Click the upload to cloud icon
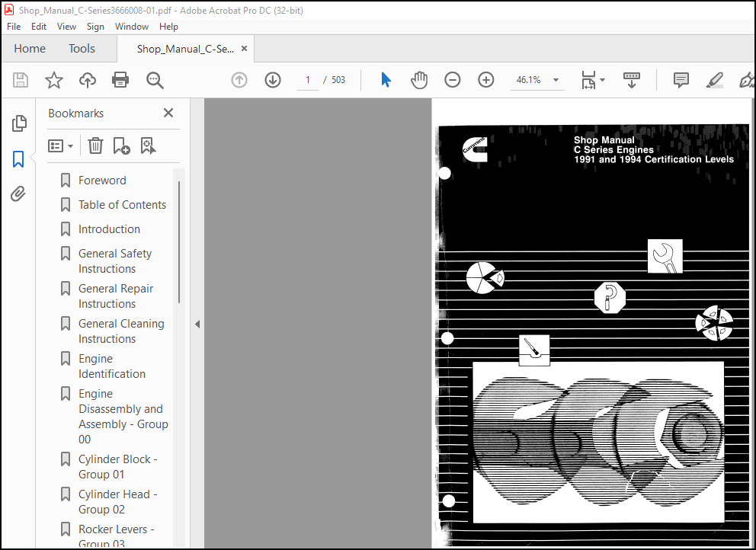This screenshot has height=550, width=756. (x=88, y=79)
